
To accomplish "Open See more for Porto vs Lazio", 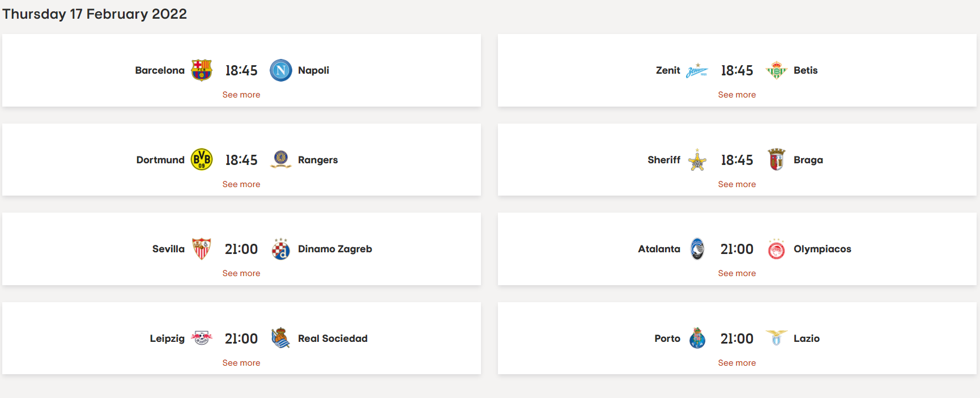I will pyautogui.click(x=737, y=363).
